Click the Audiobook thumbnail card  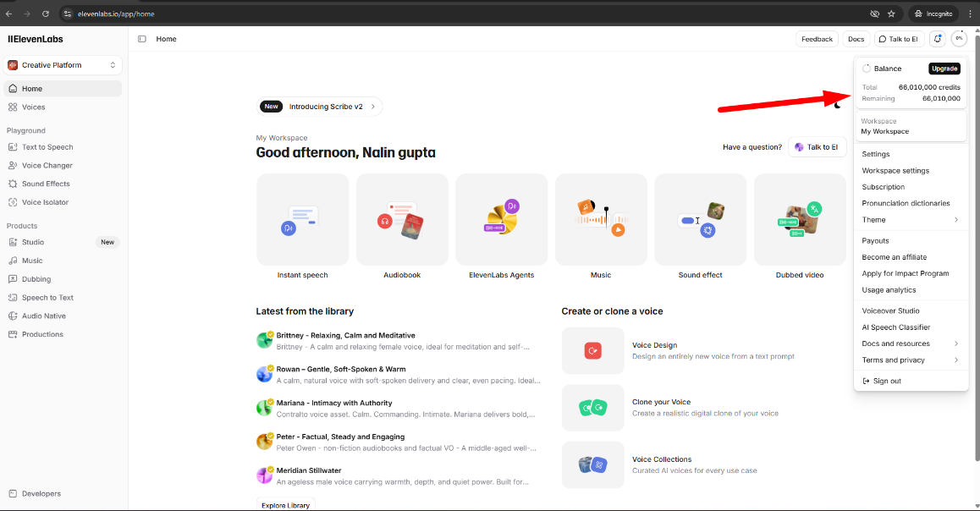402,219
